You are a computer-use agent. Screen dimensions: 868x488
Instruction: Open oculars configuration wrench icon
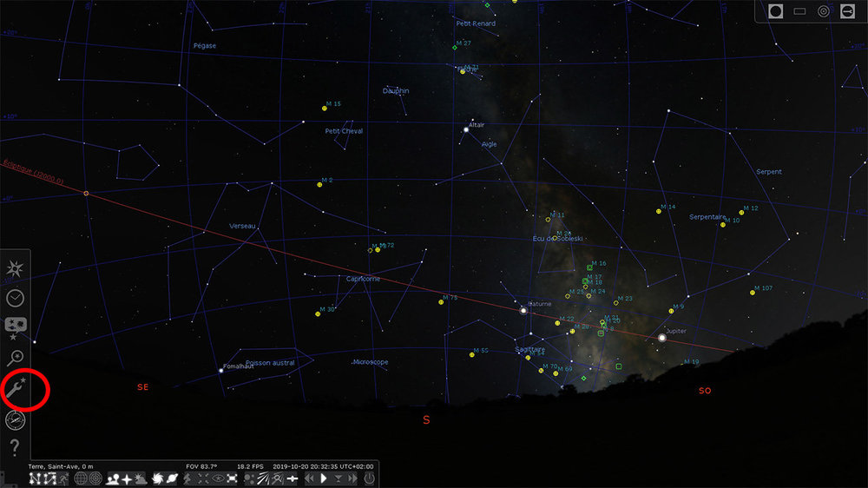tap(847, 11)
